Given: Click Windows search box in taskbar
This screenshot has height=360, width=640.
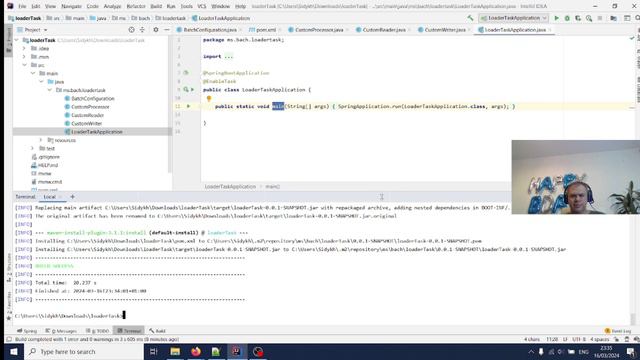Looking at the screenshot, I should 84,351.
